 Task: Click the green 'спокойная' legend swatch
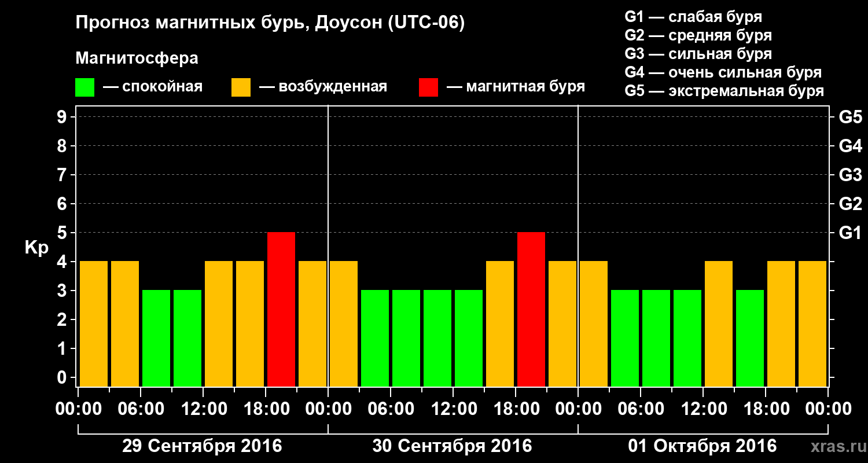pyautogui.click(x=84, y=87)
